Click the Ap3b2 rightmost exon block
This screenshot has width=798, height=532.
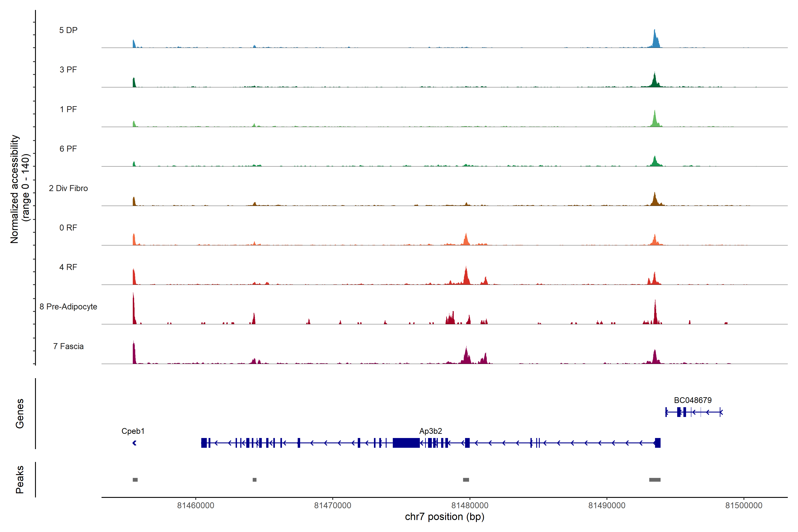pos(657,443)
